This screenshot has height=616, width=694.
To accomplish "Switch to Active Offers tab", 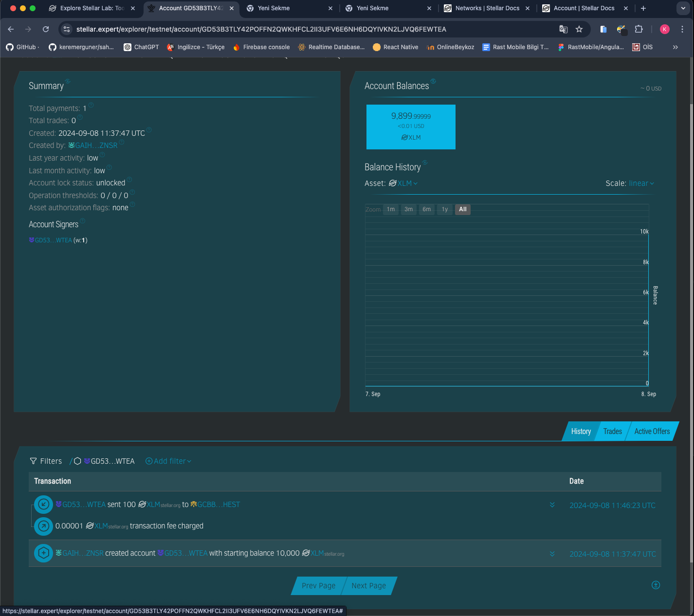I will [x=652, y=431].
